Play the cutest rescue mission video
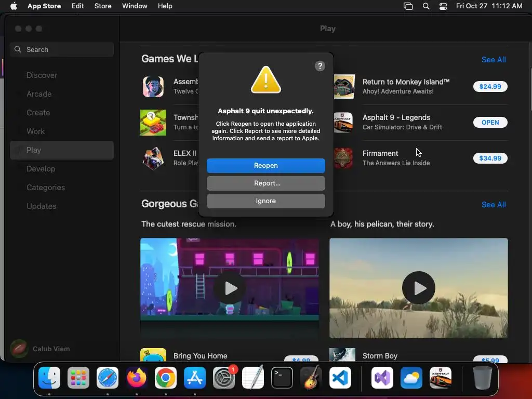 click(x=230, y=288)
